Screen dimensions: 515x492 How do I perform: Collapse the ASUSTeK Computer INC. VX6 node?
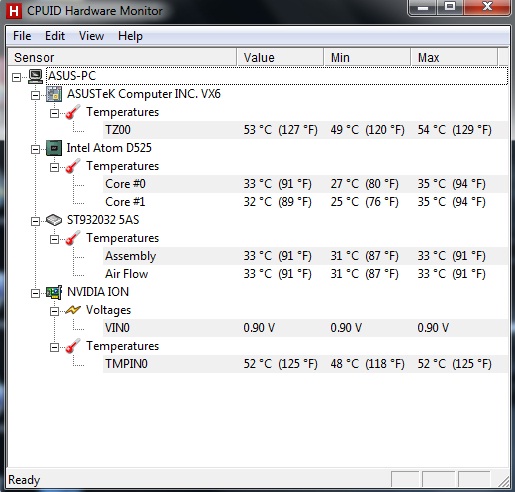(35, 96)
